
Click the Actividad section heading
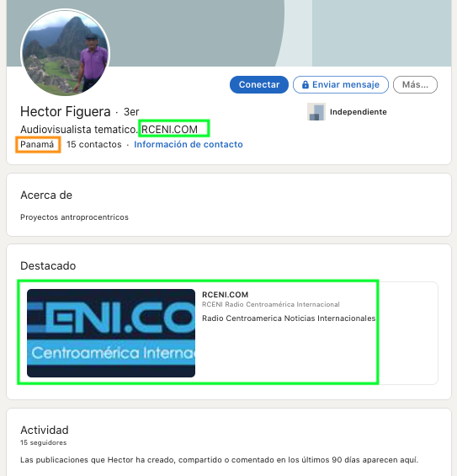coord(45,430)
